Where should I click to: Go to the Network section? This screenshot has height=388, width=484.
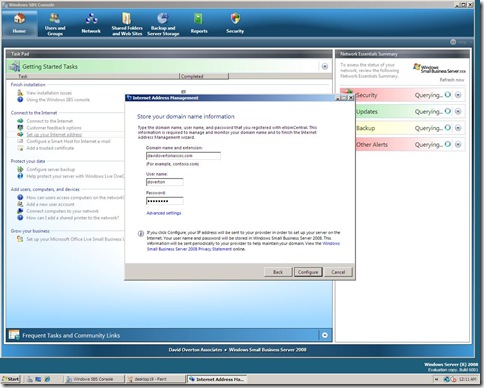point(91,24)
